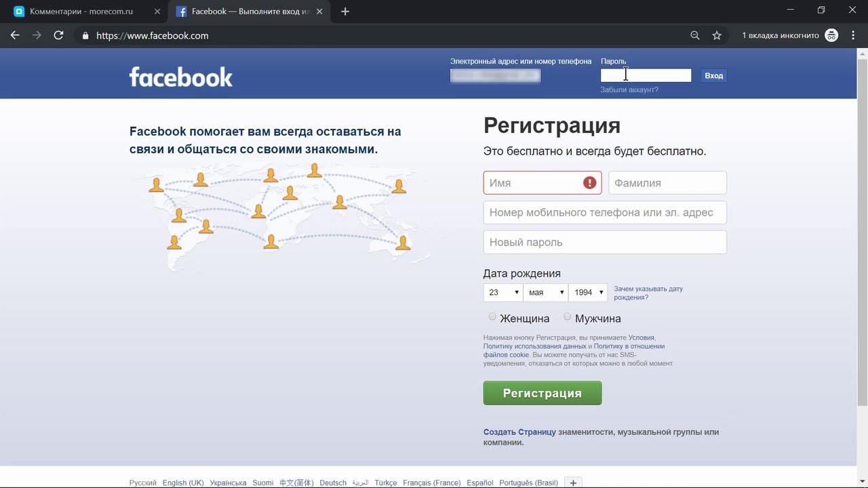Click the login email or phone field
868x488 pixels.
coord(496,76)
